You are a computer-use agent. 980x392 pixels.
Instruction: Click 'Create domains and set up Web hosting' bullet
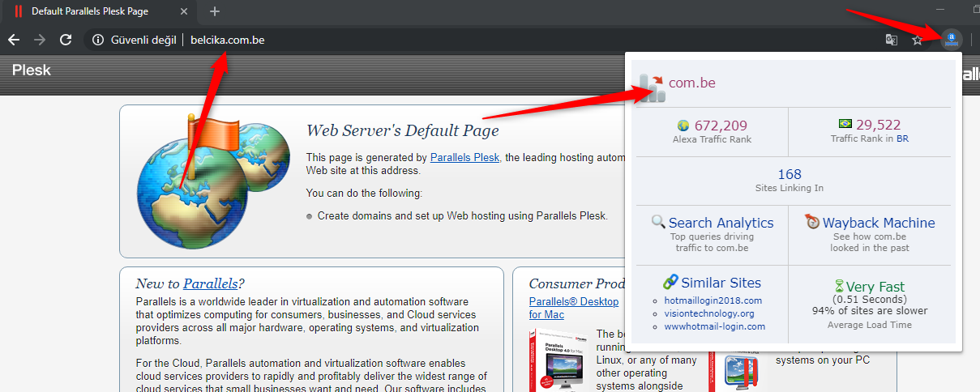[x=462, y=216]
